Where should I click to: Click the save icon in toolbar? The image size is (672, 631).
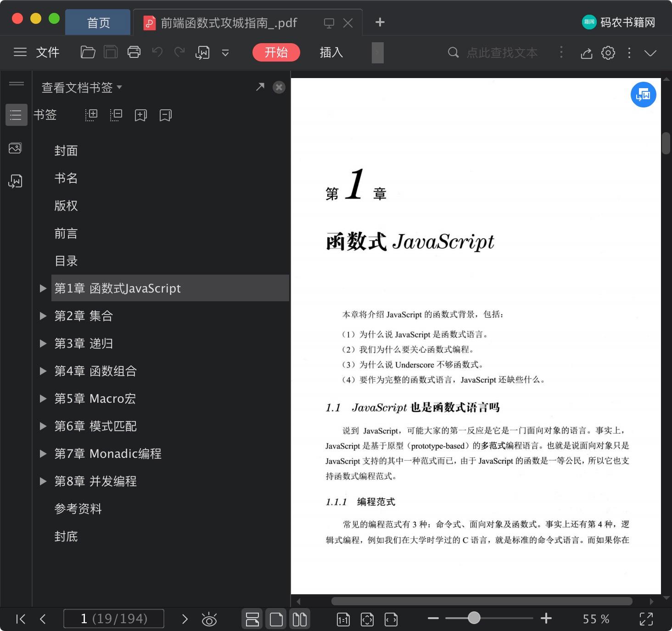(111, 52)
